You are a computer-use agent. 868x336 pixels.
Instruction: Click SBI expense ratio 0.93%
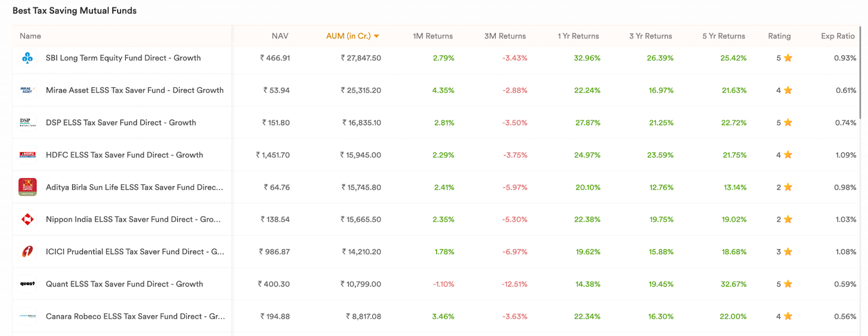pos(845,58)
